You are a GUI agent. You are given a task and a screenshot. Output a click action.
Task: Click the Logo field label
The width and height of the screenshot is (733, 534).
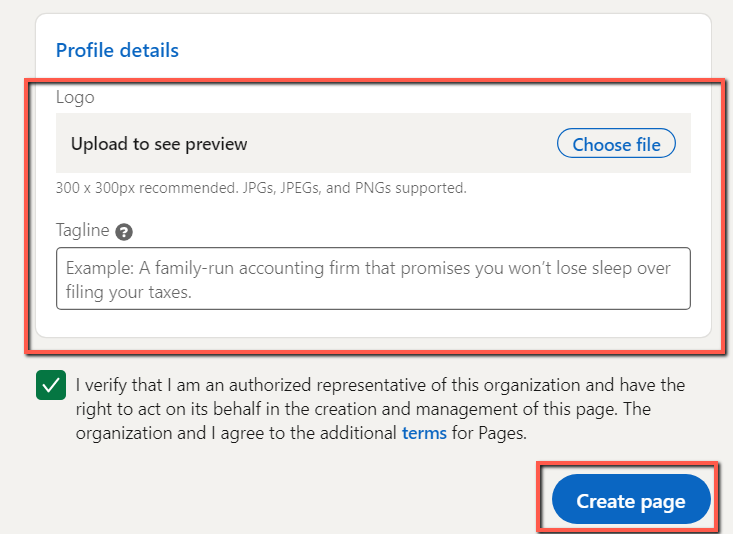click(75, 97)
